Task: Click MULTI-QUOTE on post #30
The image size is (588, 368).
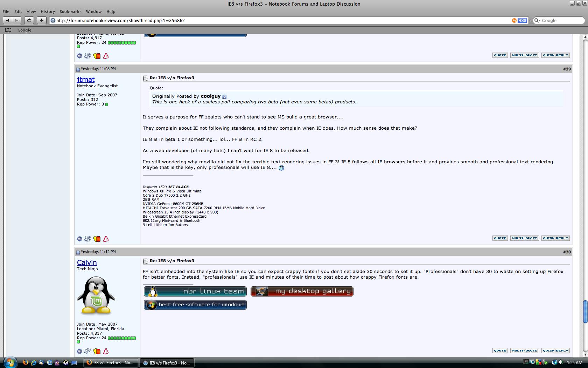Action: 524,351
